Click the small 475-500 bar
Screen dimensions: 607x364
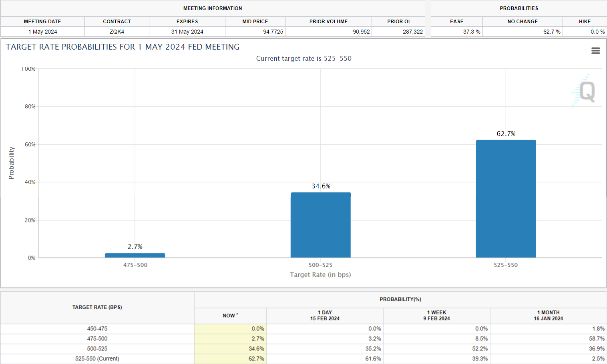click(135, 255)
